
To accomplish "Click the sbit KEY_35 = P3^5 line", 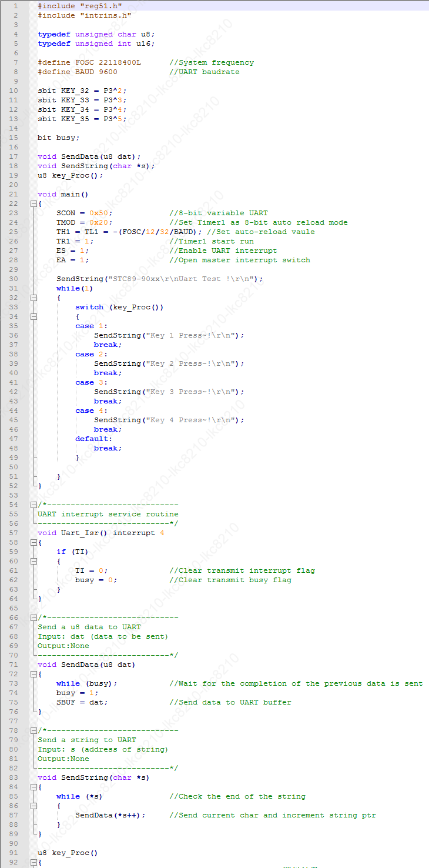I will point(82,119).
